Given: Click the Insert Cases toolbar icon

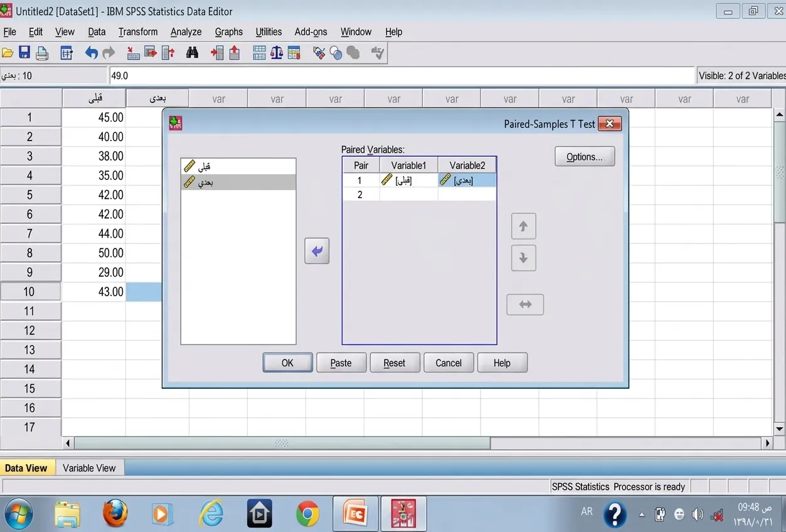Looking at the screenshot, I should 217,53.
